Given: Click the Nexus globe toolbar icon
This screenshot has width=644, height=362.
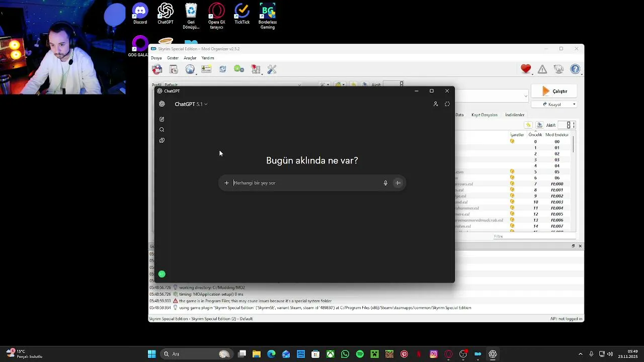Looking at the screenshot, I should 190,69.
